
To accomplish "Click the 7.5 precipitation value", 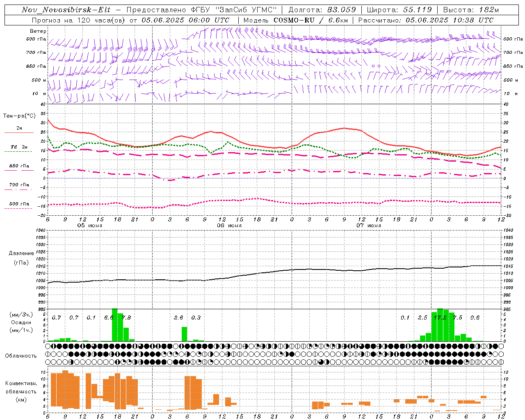I will (x=457, y=317).
